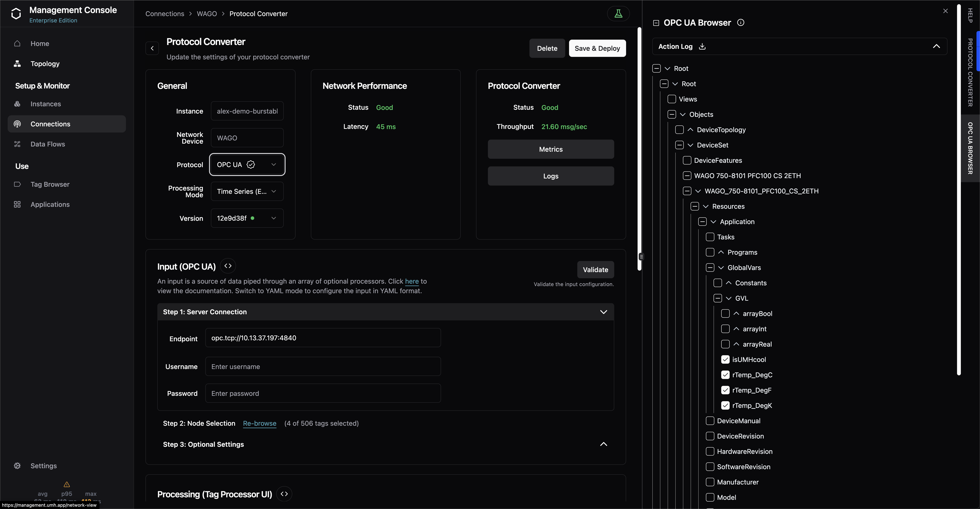This screenshot has width=980, height=509.
Task: Expand Step 3: Optional Settings section
Action: (x=603, y=444)
